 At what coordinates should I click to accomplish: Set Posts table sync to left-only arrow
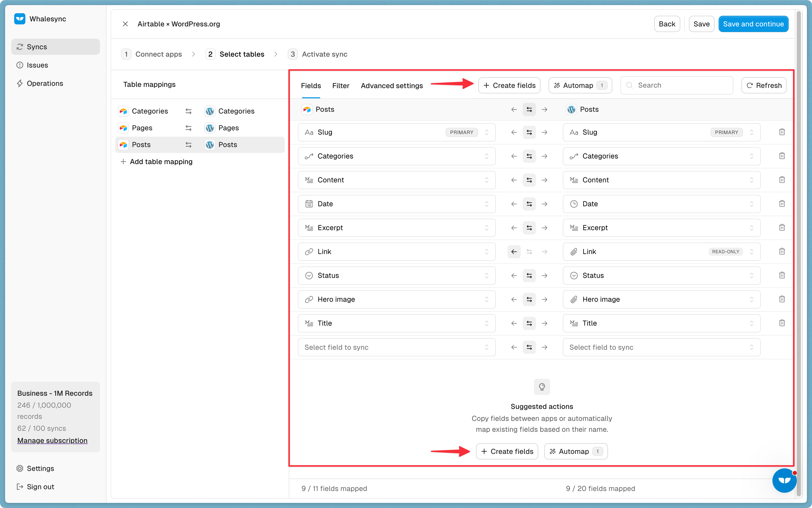pos(514,109)
